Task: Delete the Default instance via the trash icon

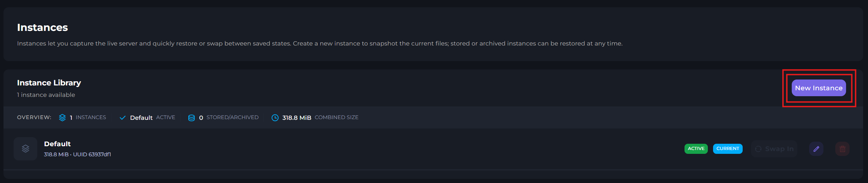Action: [x=842, y=149]
